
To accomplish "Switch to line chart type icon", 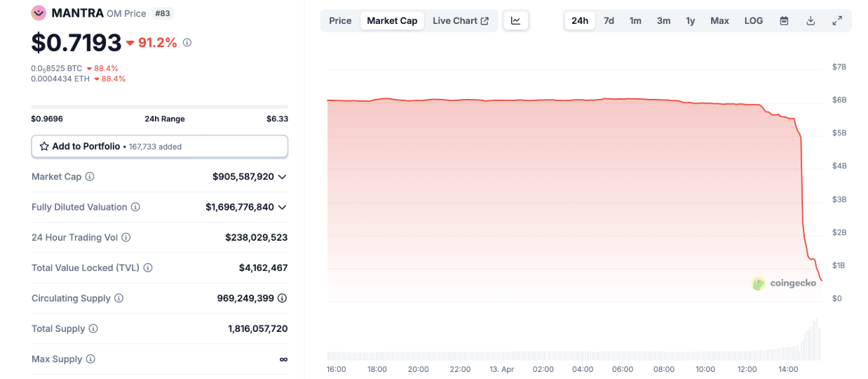I will pos(516,20).
